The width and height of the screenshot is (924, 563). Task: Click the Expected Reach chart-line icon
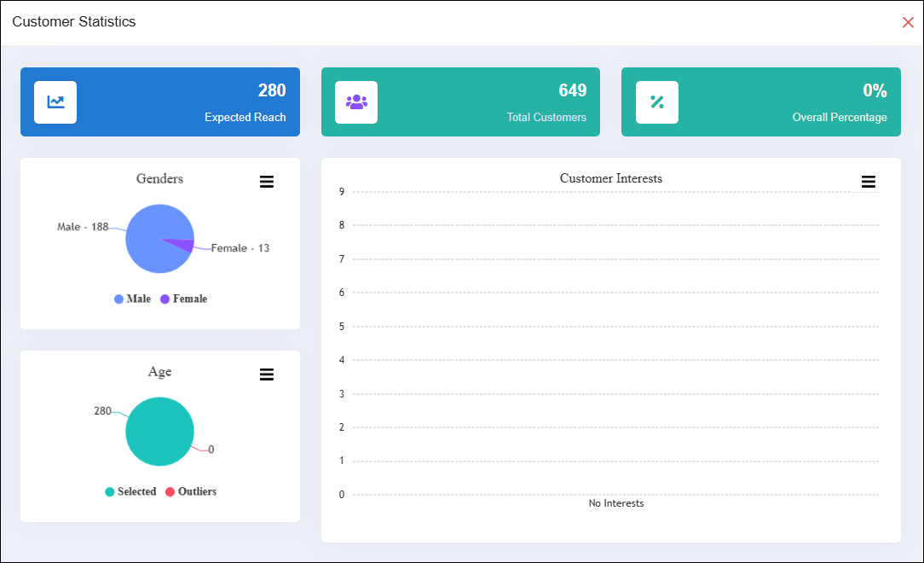click(55, 102)
